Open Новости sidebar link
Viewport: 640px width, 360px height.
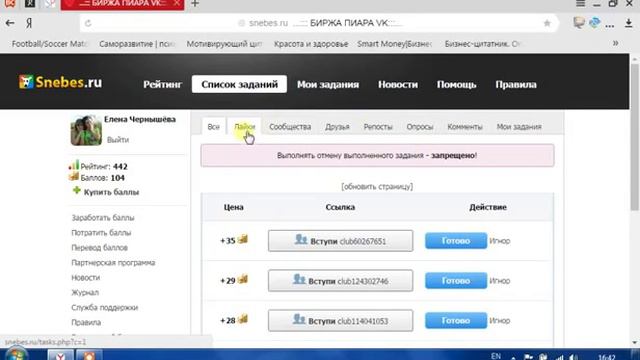pos(86,278)
